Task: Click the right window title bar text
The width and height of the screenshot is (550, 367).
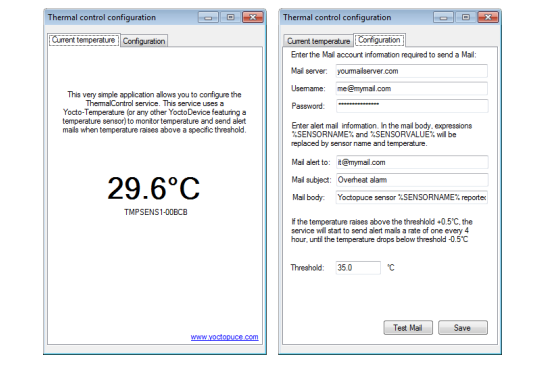Action: (337, 17)
